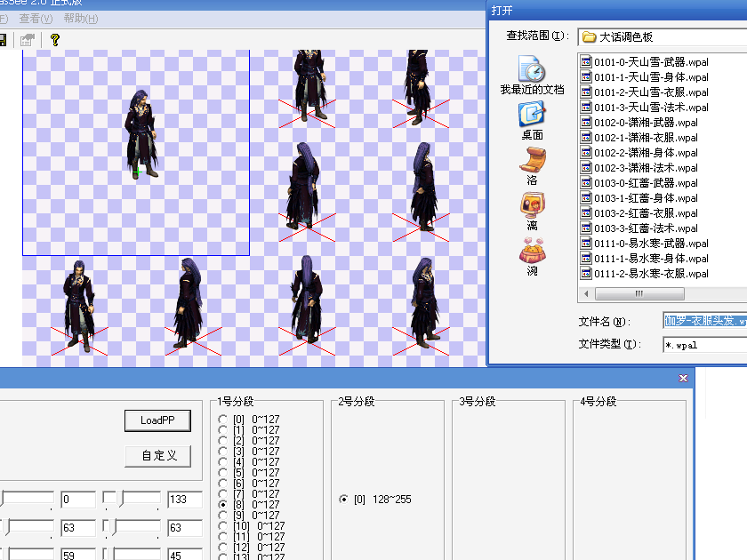Go to 桌面 in the places bar
Viewport: 747px width, 560px height.
coord(532,121)
